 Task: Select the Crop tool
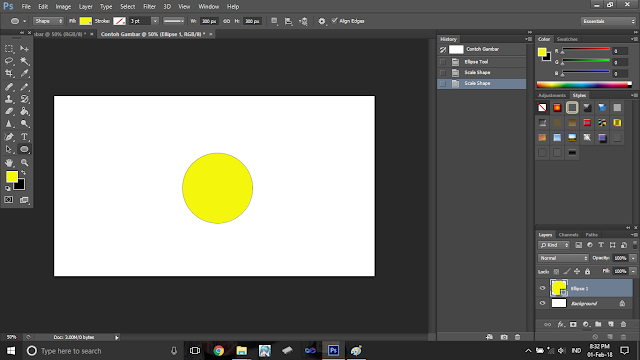coord(9,73)
